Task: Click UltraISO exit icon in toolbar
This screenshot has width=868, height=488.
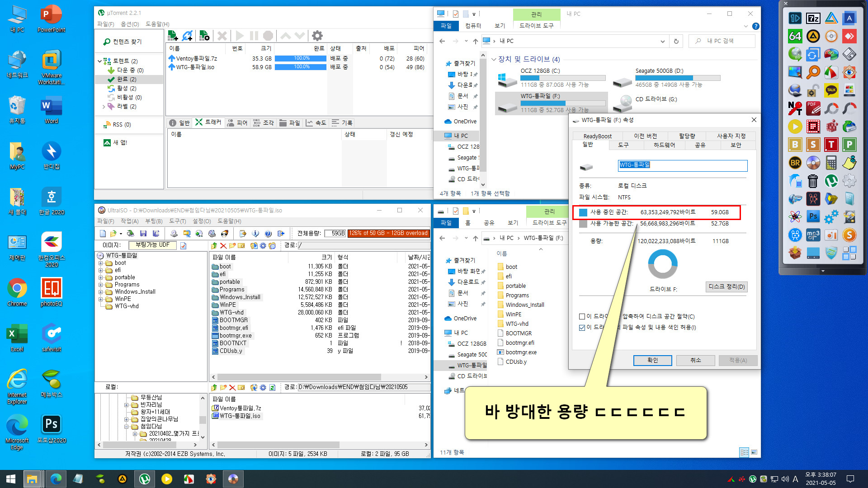Action: (281, 234)
